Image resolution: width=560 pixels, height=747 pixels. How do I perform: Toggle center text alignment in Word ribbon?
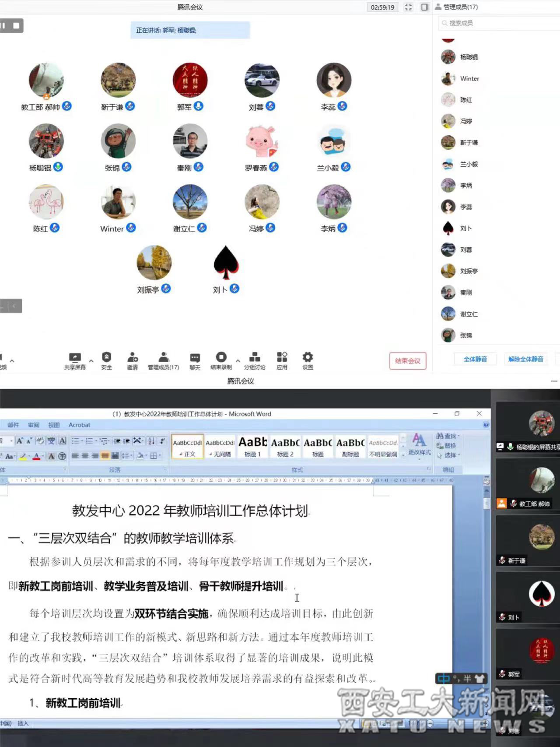[x=85, y=456]
